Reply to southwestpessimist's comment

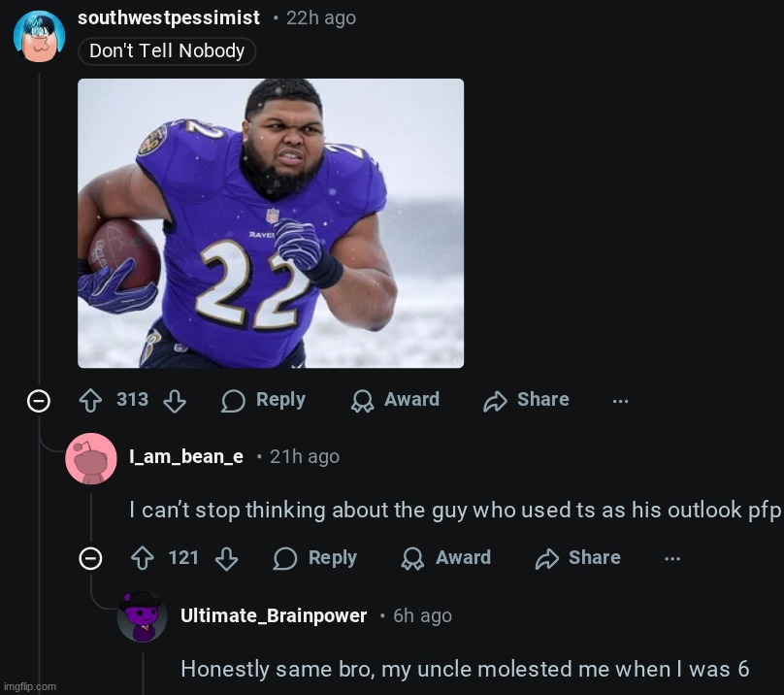[263, 400]
